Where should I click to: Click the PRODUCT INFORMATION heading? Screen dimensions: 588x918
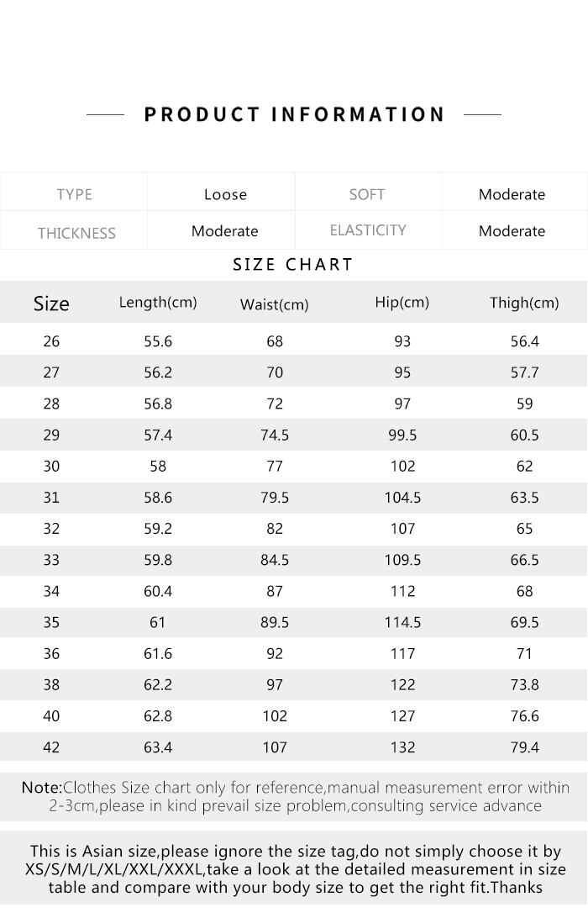(294, 114)
